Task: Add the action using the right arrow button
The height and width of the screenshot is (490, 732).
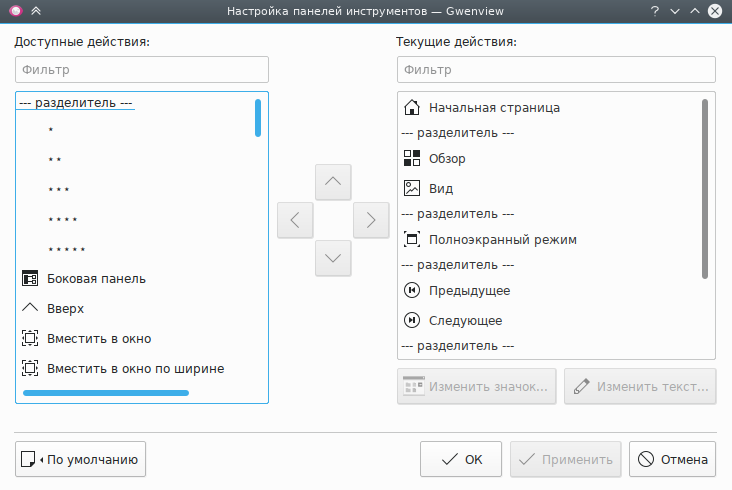Action: [371, 220]
